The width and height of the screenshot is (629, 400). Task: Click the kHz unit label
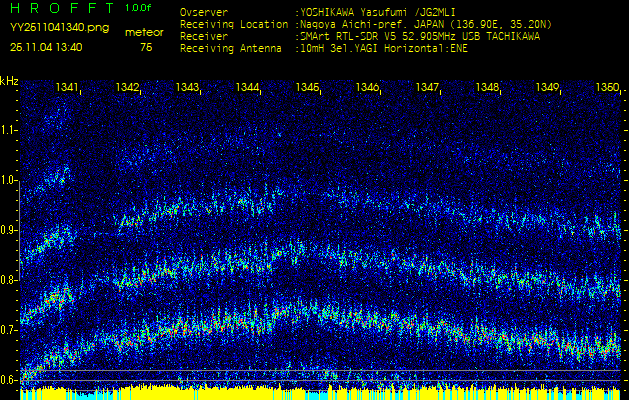pos(10,80)
